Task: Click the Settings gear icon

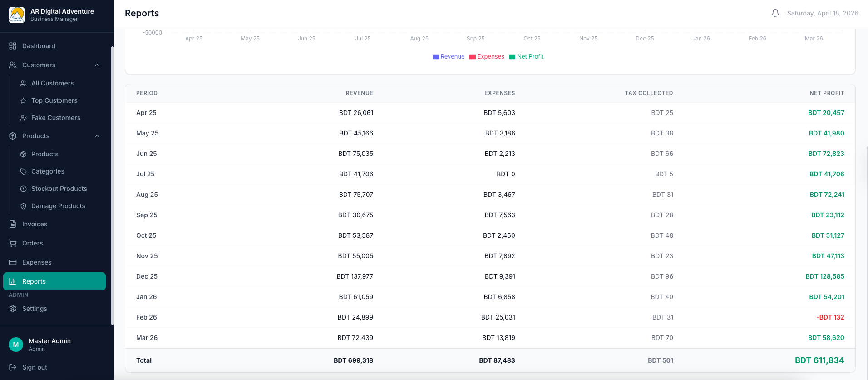Action: [x=13, y=309]
